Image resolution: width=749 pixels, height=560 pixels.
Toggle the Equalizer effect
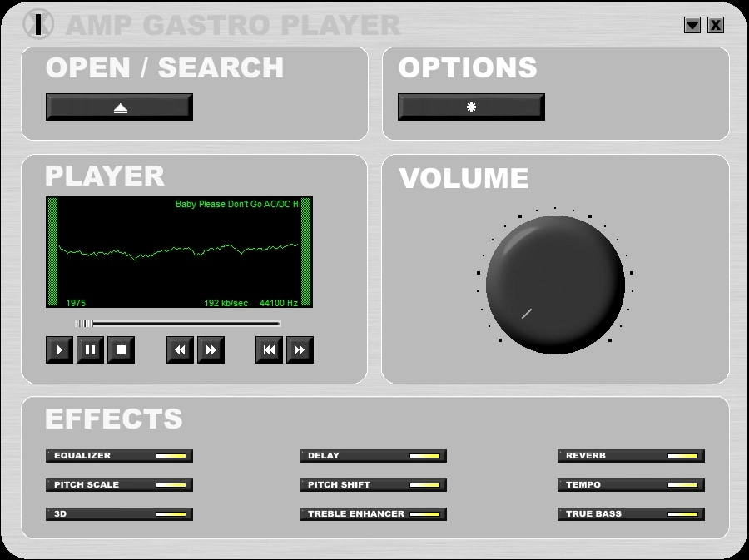point(119,456)
